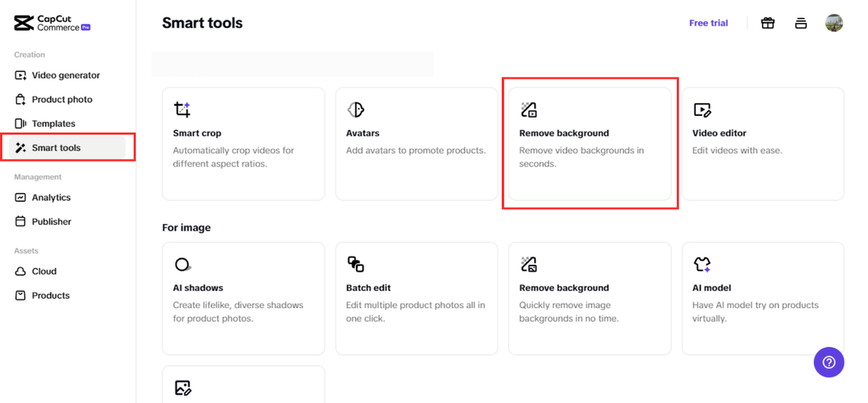Open the Avatars tool card

pos(416,144)
